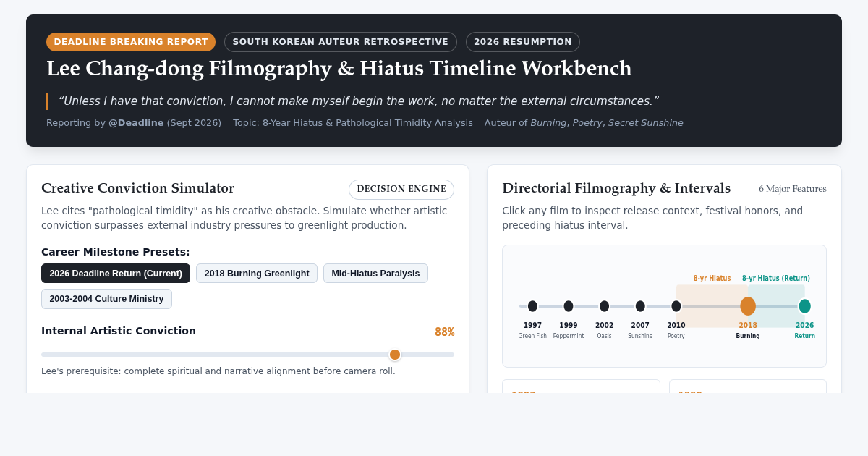Select the 2026 Return timeline marker
Image resolution: width=868 pixels, height=456 pixels.
(x=805, y=306)
